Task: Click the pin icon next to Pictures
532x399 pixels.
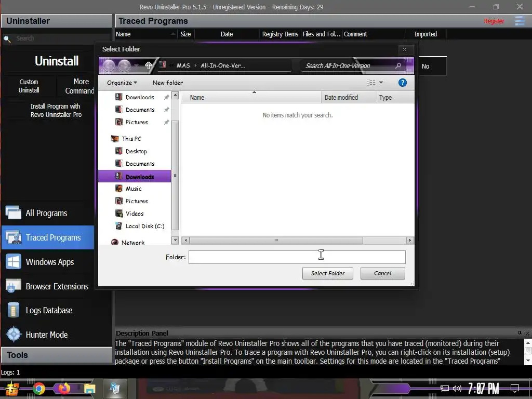Action: (x=166, y=122)
